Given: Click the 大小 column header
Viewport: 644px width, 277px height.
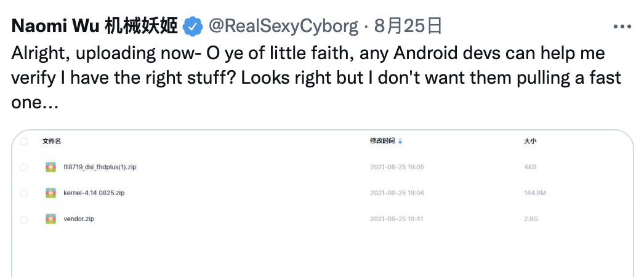Looking at the screenshot, I should click(529, 141).
